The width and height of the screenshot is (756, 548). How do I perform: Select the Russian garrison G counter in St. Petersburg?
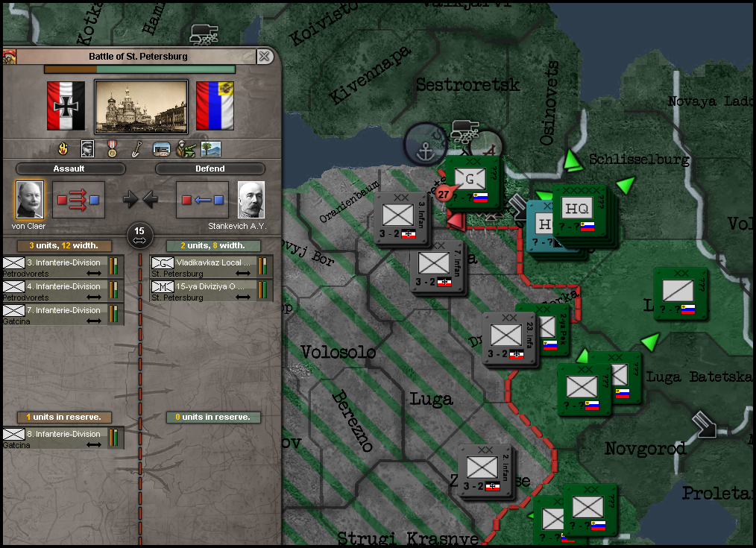(x=473, y=182)
